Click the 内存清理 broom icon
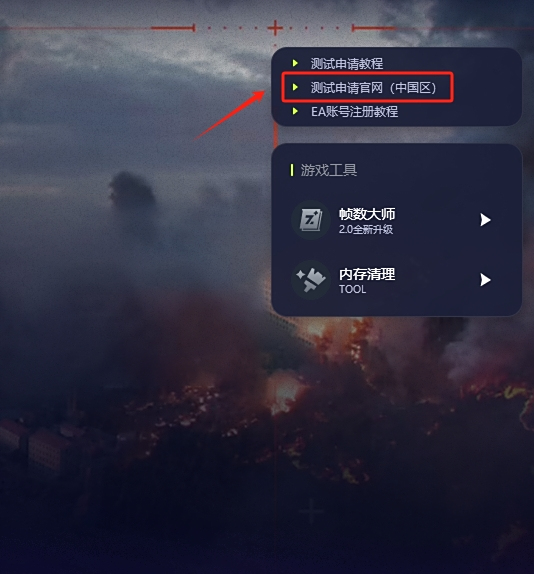 pyautogui.click(x=311, y=280)
